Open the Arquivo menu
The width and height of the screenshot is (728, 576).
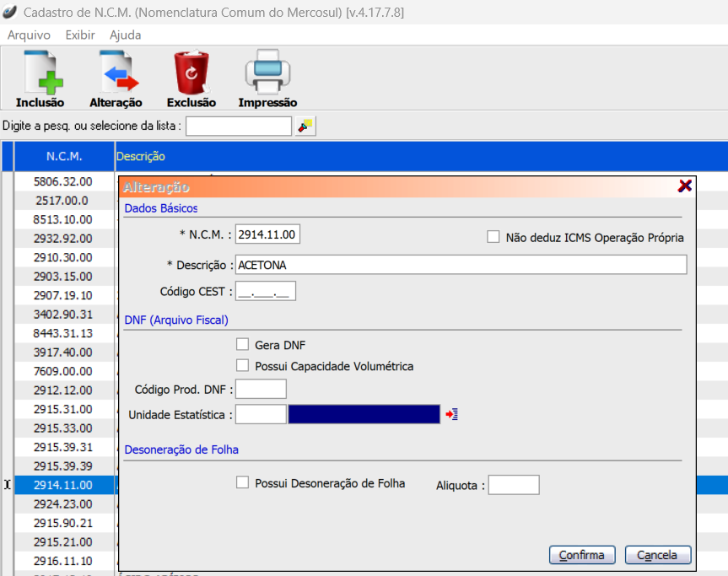(x=29, y=35)
